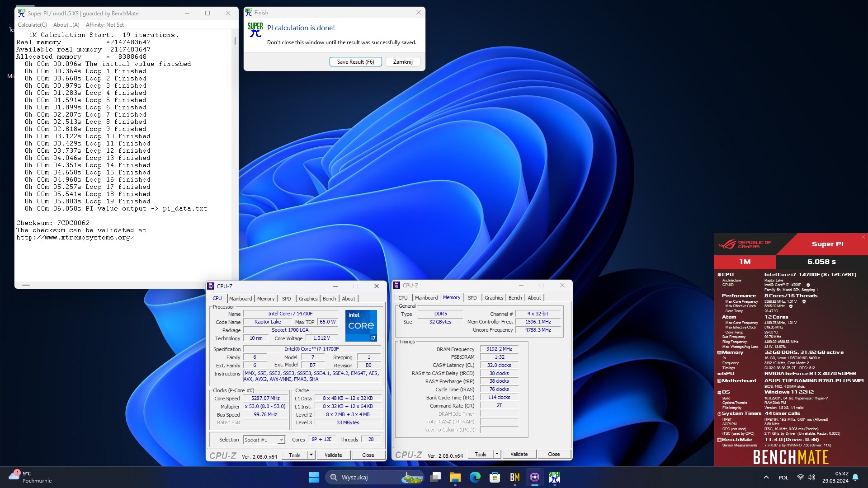Viewport: 868px width, 488px height.
Task: Click the OS Windows icon in BenchMate
Action: pyautogui.click(x=719, y=392)
